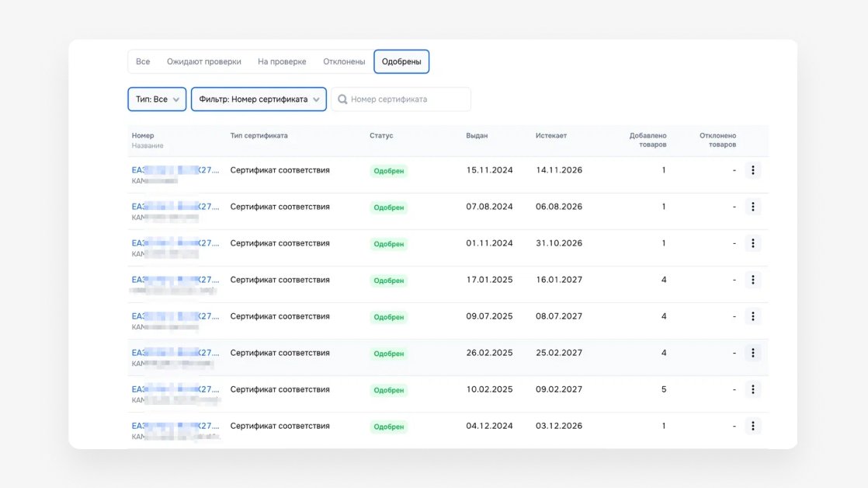Screen dimensions: 868x488
Task: Focus the "Номер сертификата" search field
Action: click(x=401, y=99)
